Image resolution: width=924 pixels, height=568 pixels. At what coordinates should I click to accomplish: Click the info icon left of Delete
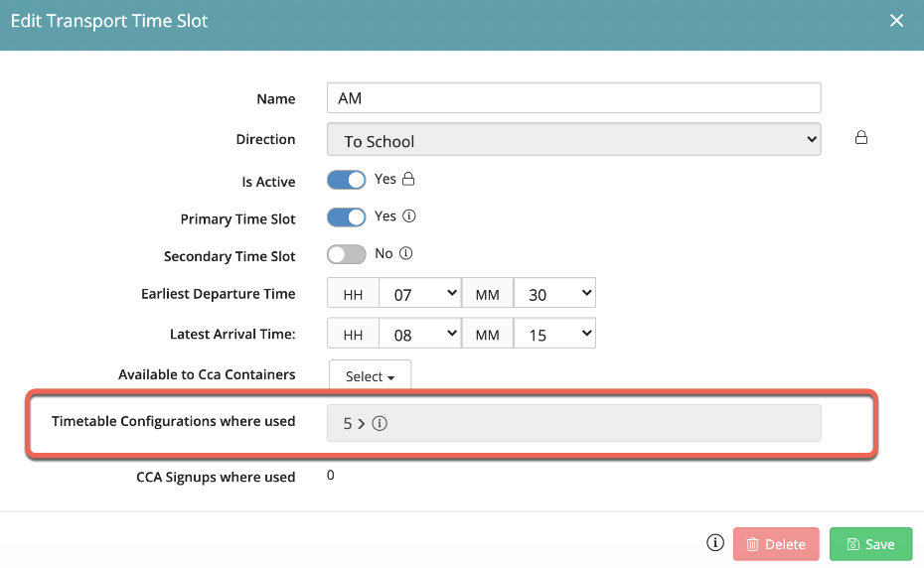[714, 543]
